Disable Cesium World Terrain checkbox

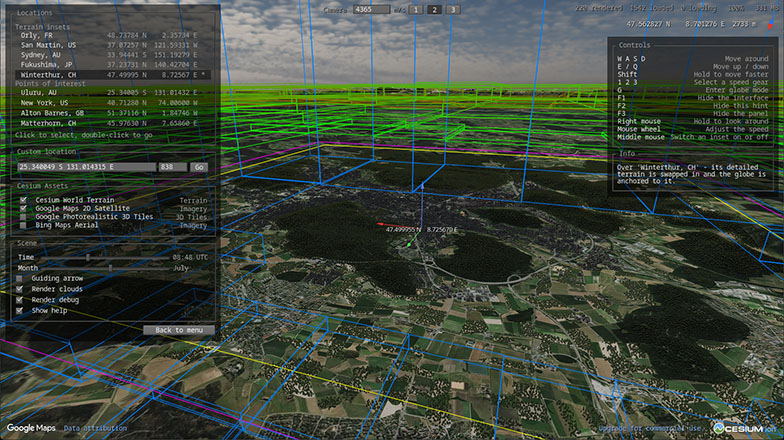(x=23, y=200)
